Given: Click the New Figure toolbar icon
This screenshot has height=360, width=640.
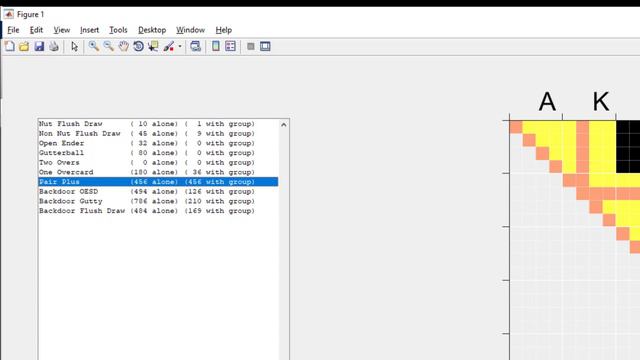Looking at the screenshot, I should [x=10, y=47].
